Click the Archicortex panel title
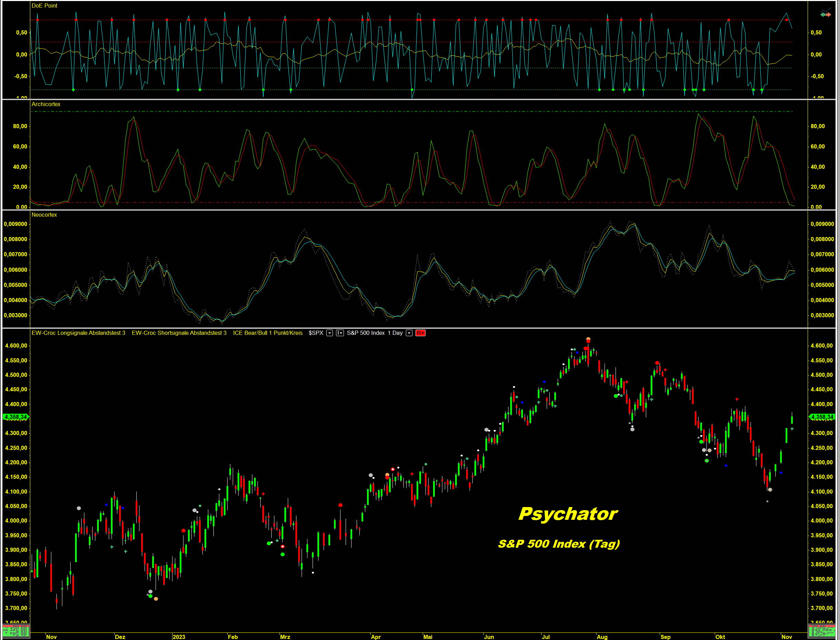The height and width of the screenshot is (640, 840). click(46, 104)
